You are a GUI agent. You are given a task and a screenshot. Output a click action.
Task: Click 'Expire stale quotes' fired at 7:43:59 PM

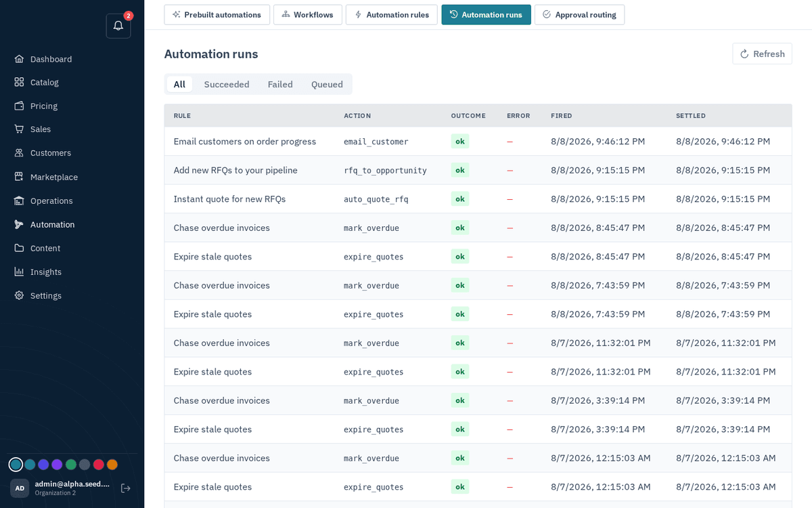[x=212, y=314]
